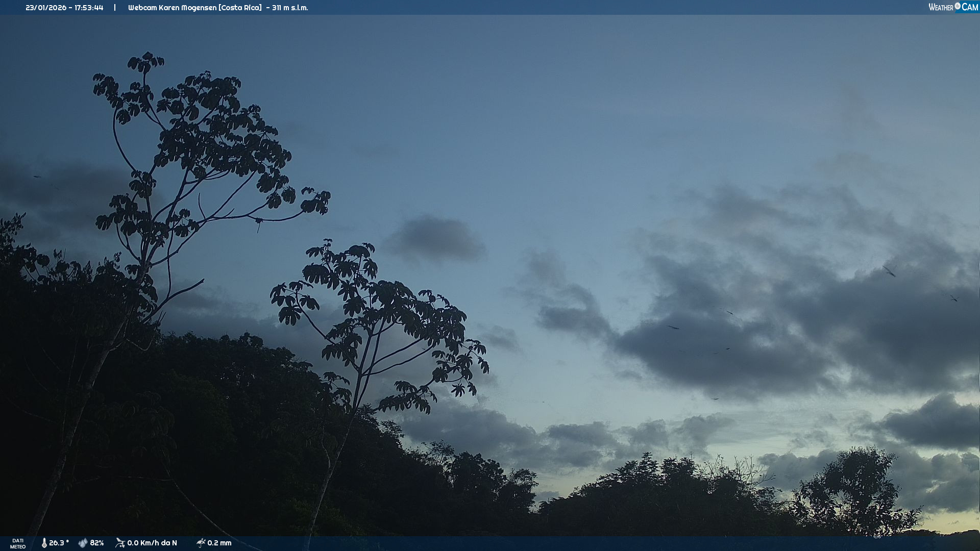Click the DATI METEO label
The width and height of the screenshot is (980, 551).
click(18, 543)
